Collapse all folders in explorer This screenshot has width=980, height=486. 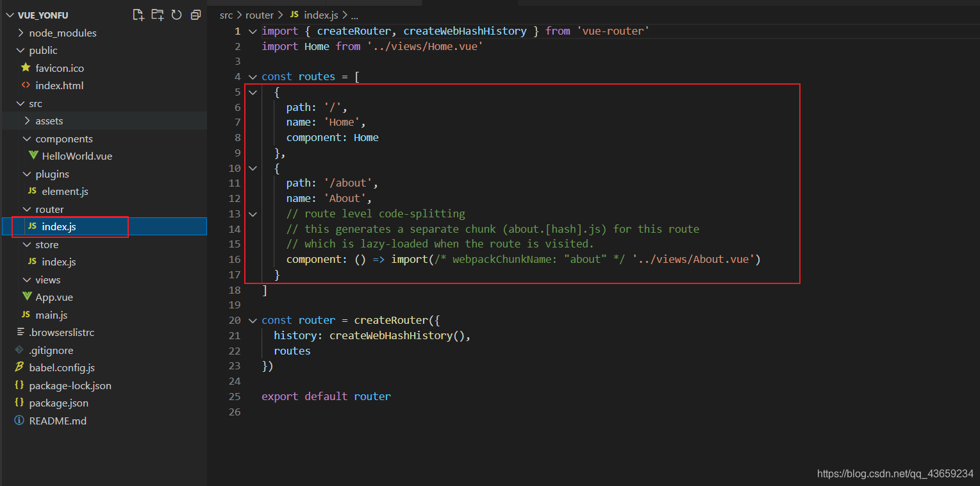tap(195, 15)
